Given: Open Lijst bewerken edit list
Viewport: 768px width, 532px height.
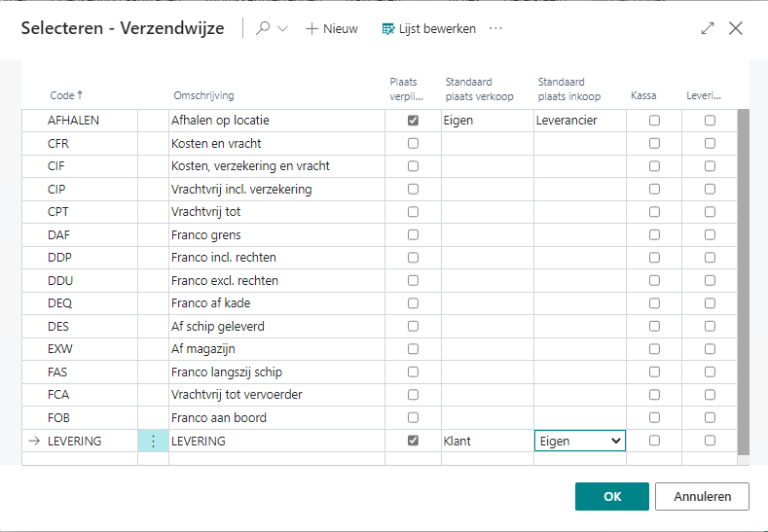Looking at the screenshot, I should click(x=428, y=29).
